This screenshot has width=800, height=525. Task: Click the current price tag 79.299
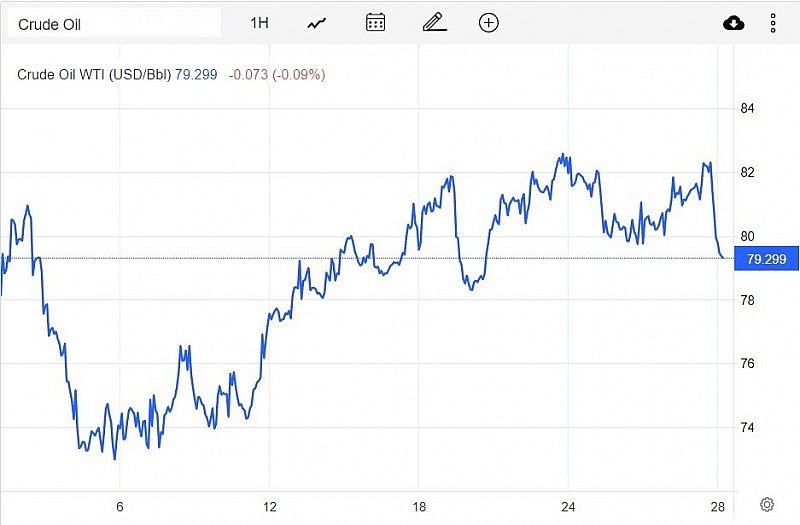[766, 258]
